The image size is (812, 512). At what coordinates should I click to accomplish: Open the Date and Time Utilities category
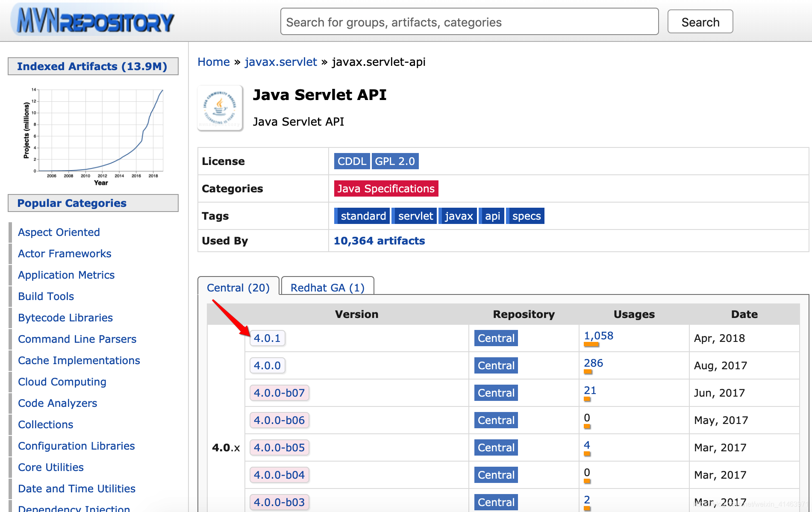tap(76, 488)
